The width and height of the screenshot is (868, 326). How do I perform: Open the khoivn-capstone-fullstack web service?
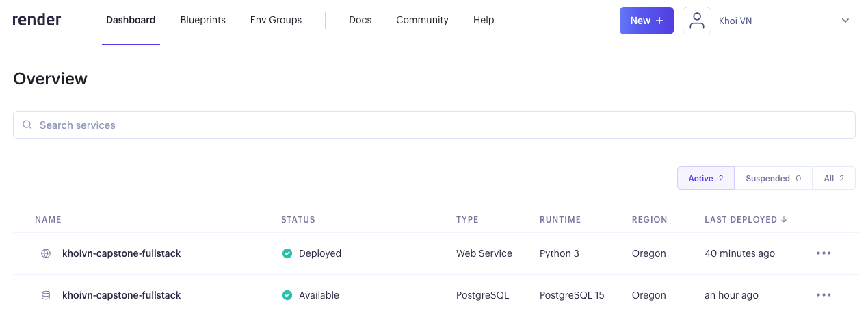click(121, 253)
